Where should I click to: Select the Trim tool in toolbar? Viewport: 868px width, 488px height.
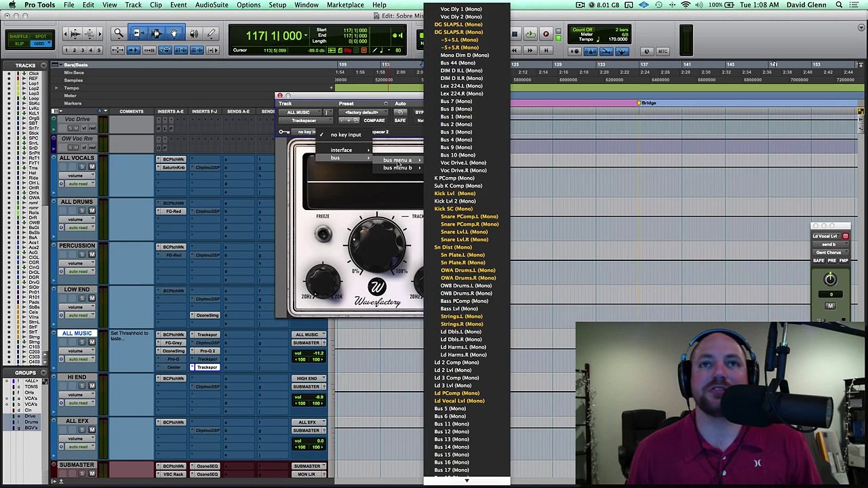(138, 33)
